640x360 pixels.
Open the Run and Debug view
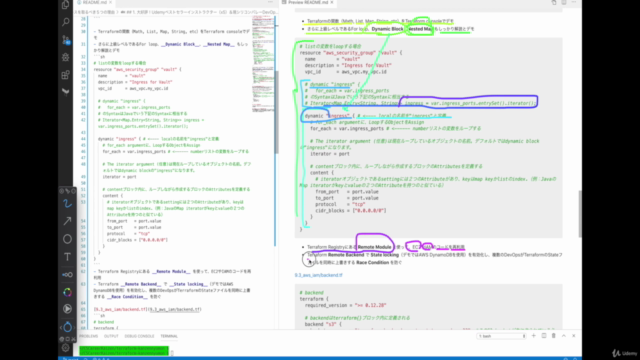click(65, 57)
